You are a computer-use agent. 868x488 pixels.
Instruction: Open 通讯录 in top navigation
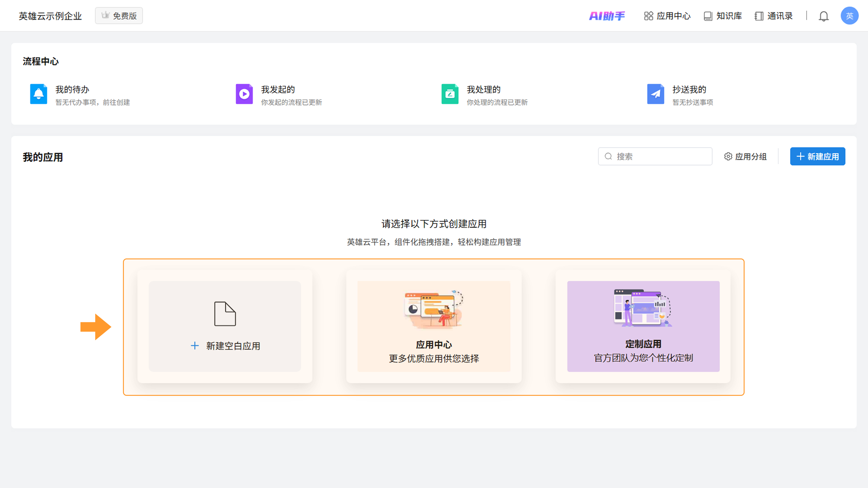tap(774, 16)
